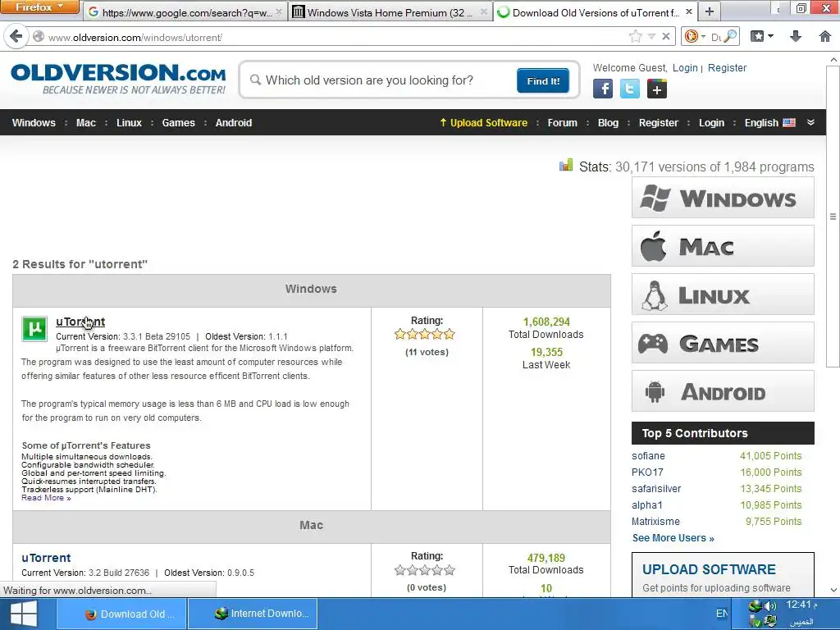This screenshot has width=840, height=630.
Task: Click See More Users link
Action: pos(673,538)
